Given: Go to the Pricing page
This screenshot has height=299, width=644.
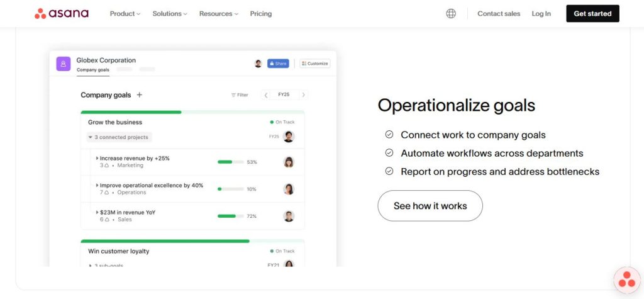Looking at the screenshot, I should pos(261,13).
